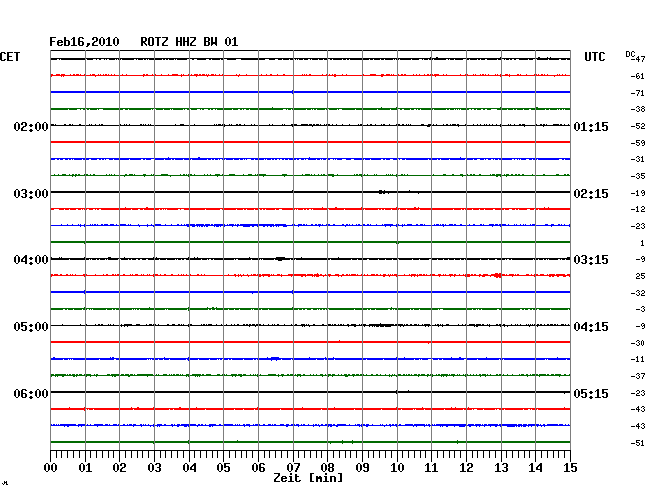The image size is (650, 494).
Task: Click the 01:15 UTC time label
Action: tap(591, 126)
